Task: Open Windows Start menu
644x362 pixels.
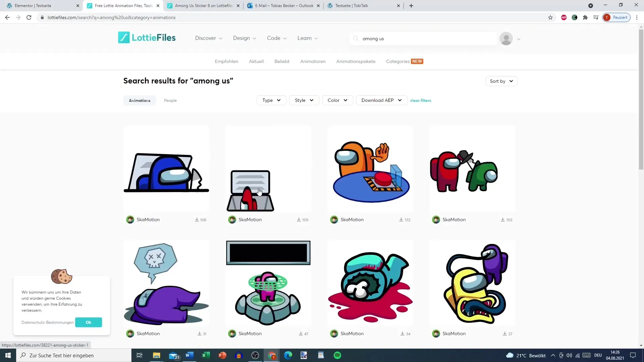Action: coord(8,355)
